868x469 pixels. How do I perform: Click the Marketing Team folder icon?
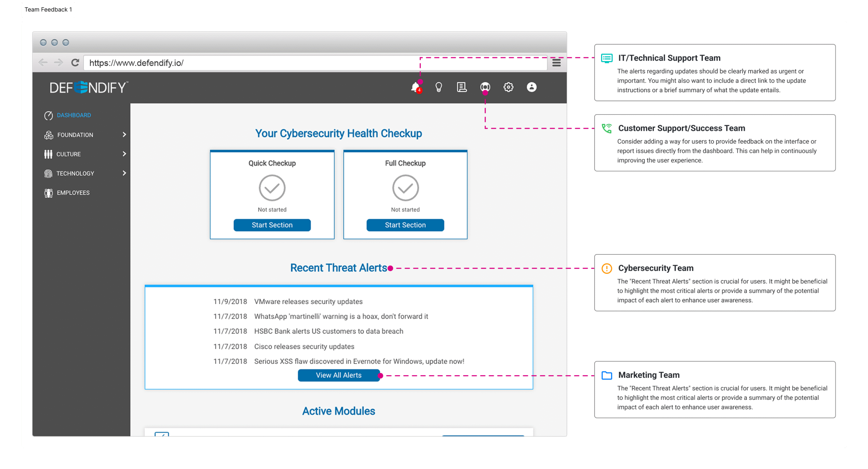[x=607, y=375]
